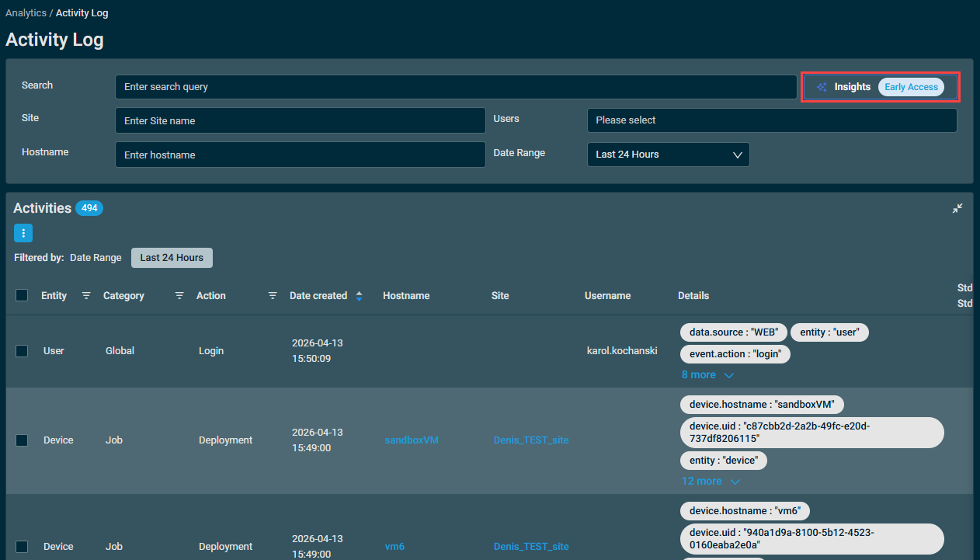Filter the Action column
This screenshot has width=980, height=560.
pyautogui.click(x=273, y=296)
